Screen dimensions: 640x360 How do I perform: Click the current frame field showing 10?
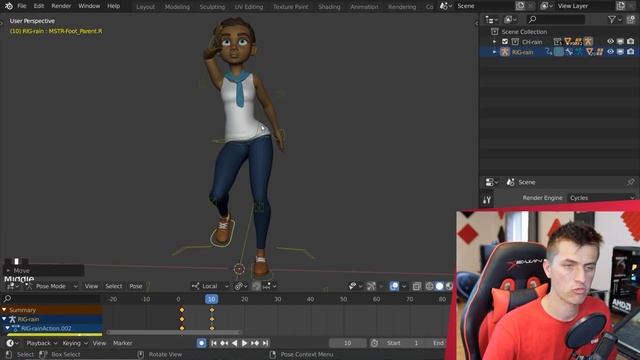(x=347, y=343)
